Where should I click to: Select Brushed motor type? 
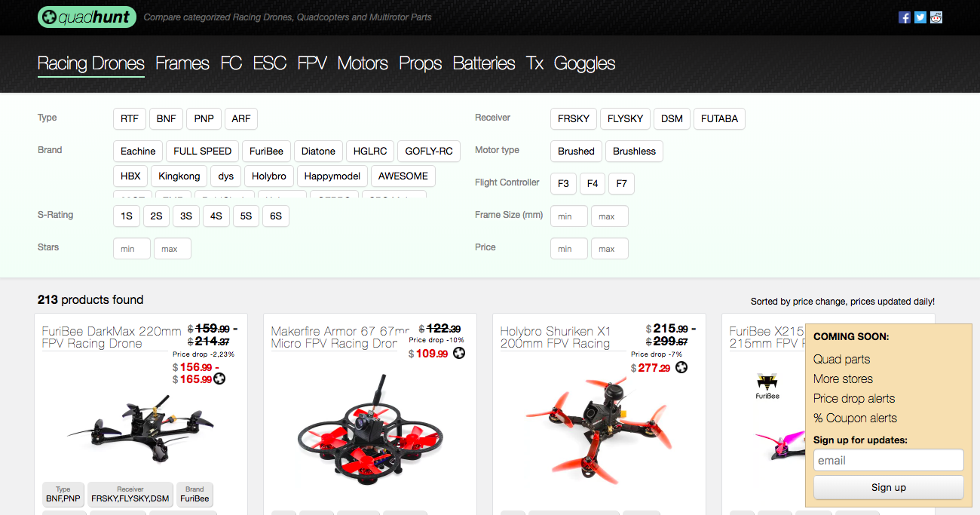[576, 151]
